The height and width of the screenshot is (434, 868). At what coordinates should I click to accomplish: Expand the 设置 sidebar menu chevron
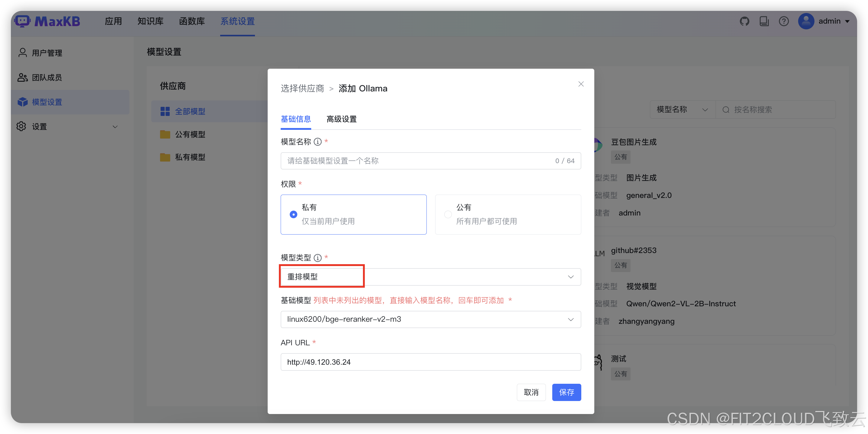click(115, 127)
